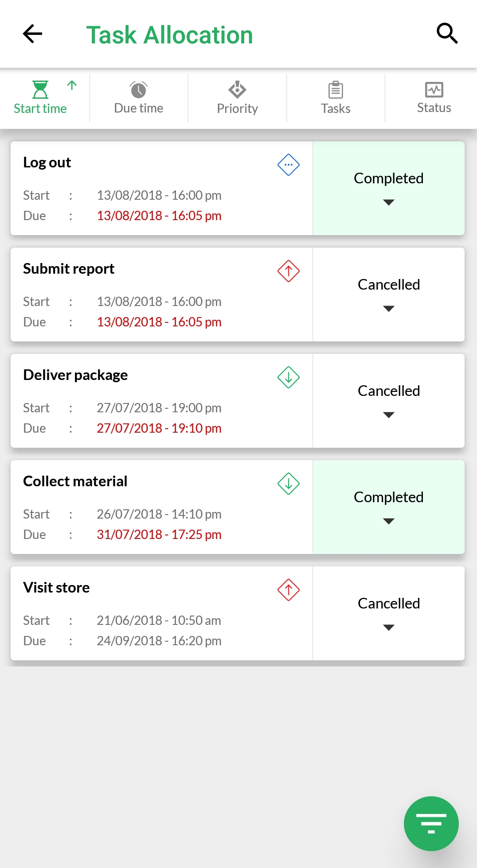Click the blue priority icon on Log out
477x868 pixels.
[x=289, y=165]
